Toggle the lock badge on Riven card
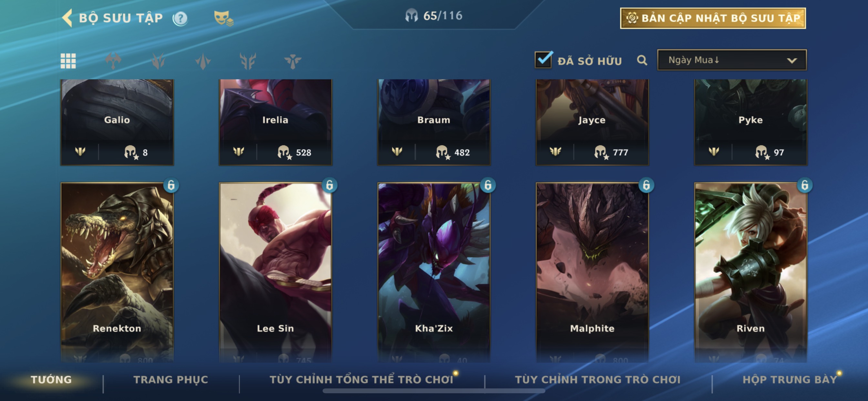 pos(805,185)
